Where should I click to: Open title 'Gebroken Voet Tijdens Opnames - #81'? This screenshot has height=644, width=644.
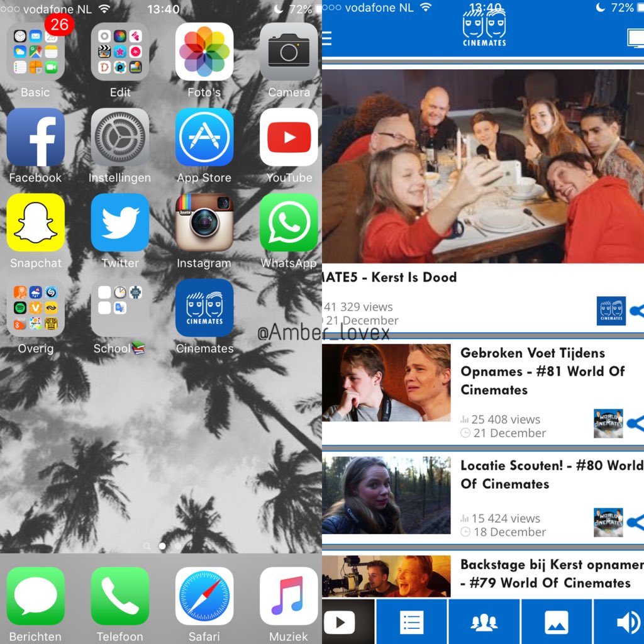pyautogui.click(x=543, y=371)
